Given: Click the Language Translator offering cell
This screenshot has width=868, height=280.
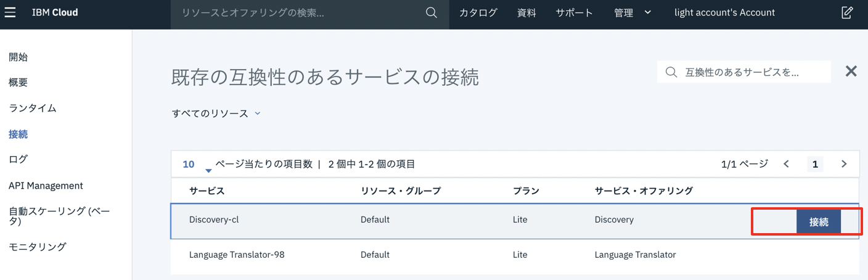Looking at the screenshot, I should coord(636,255).
